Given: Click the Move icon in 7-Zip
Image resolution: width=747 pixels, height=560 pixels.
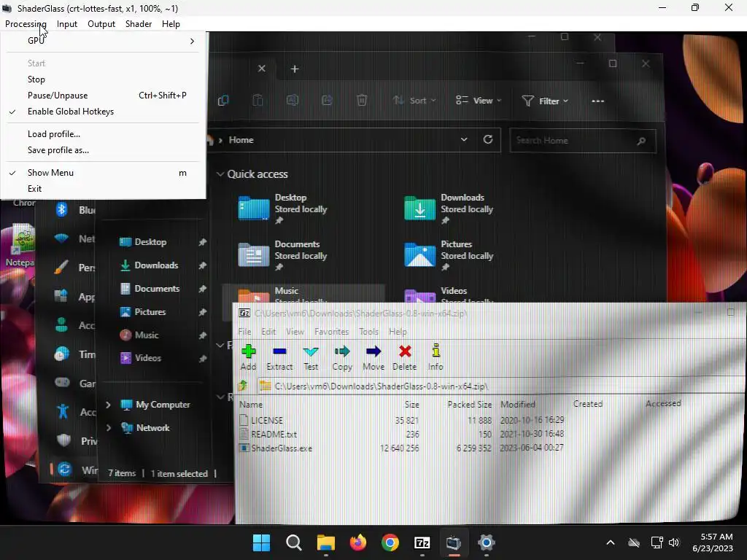Looking at the screenshot, I should click(x=373, y=357).
